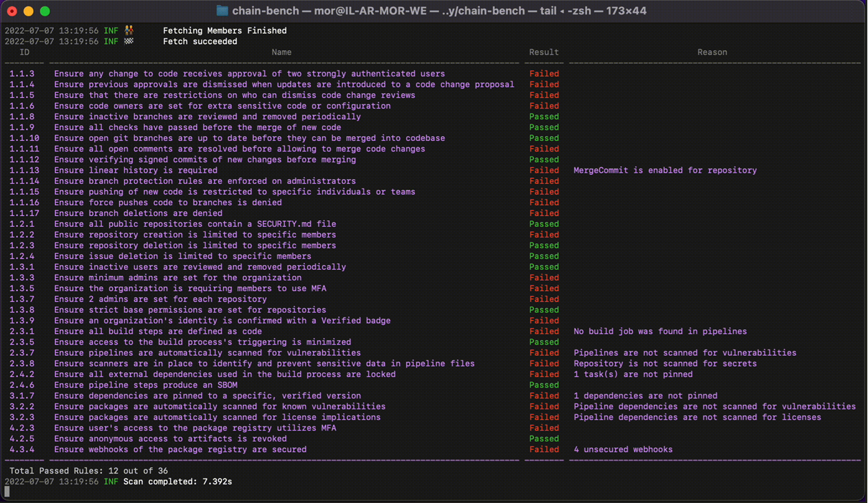Click "Repository is not scanned for secrets" reason

(665, 363)
